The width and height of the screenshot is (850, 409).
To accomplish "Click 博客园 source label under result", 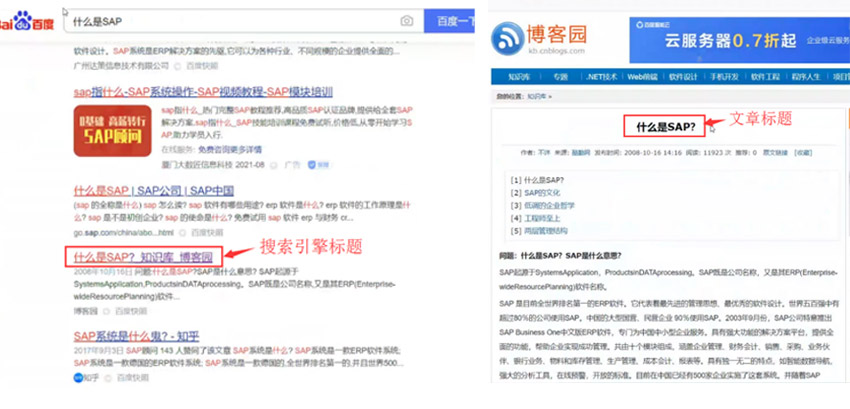I will tap(86, 311).
